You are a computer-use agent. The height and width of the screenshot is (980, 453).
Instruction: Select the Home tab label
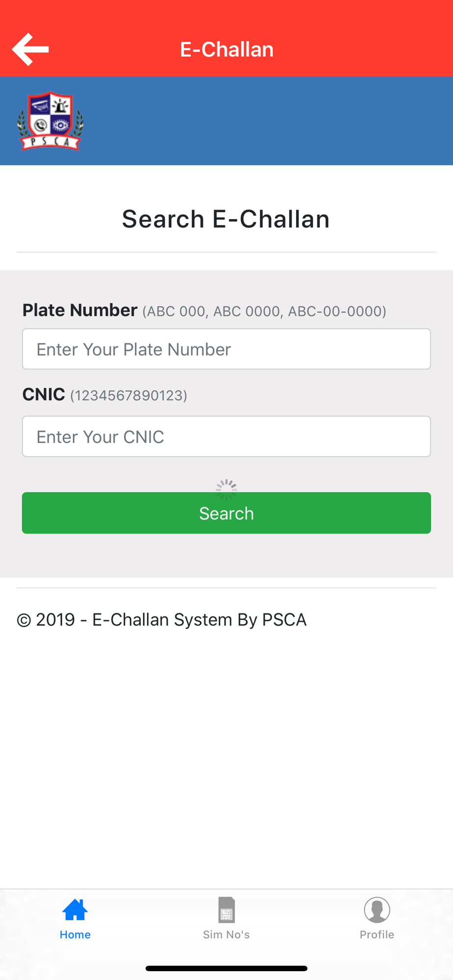click(75, 934)
